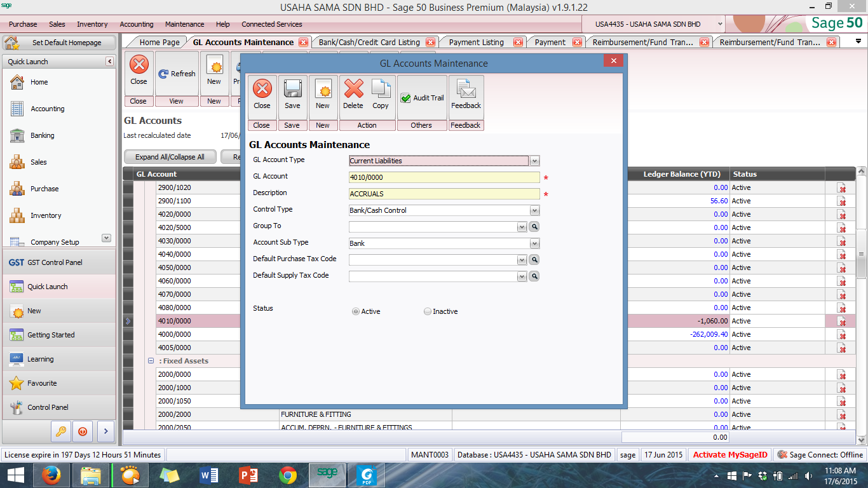Open the Maintenance menu
The width and height of the screenshot is (868, 488).
[185, 24]
